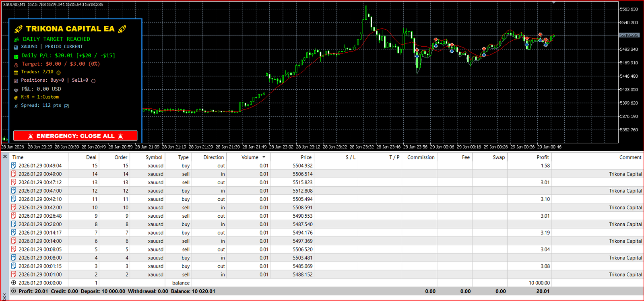The image size is (644, 301).
Task: Click the chart shift triangle at top
Action: click(x=554, y=3)
